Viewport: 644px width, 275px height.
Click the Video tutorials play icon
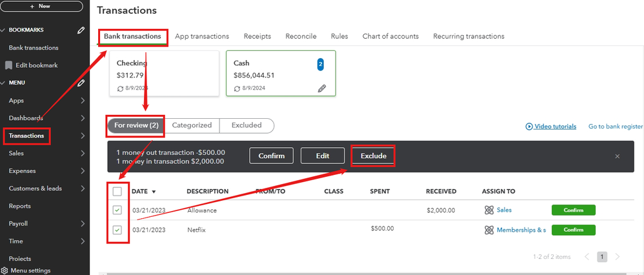529,127
